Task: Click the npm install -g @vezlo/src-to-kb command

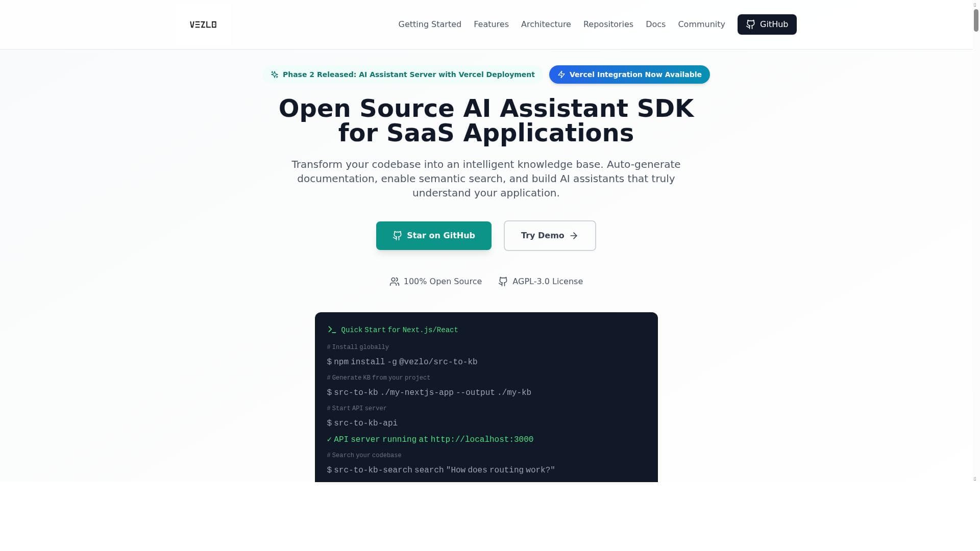Action: pyautogui.click(x=402, y=362)
